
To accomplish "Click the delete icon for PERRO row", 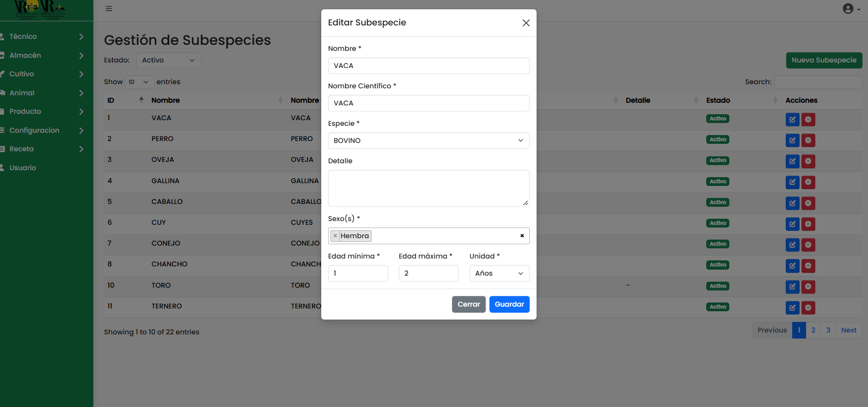I will [808, 140].
